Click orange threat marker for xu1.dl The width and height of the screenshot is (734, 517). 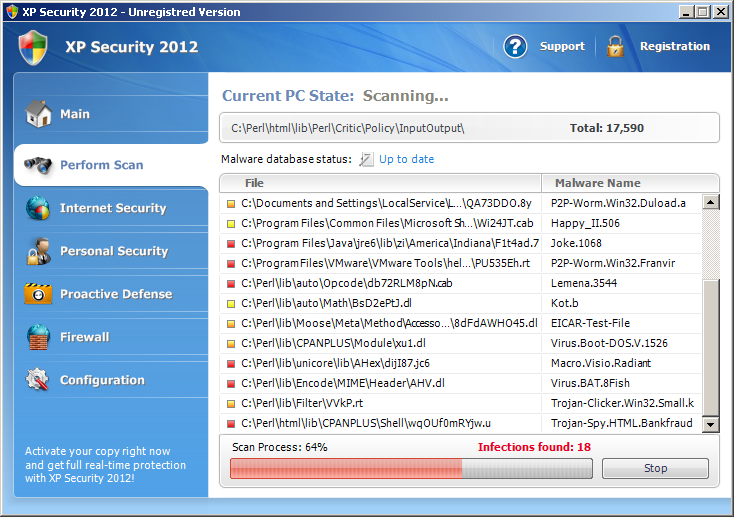coord(231,344)
